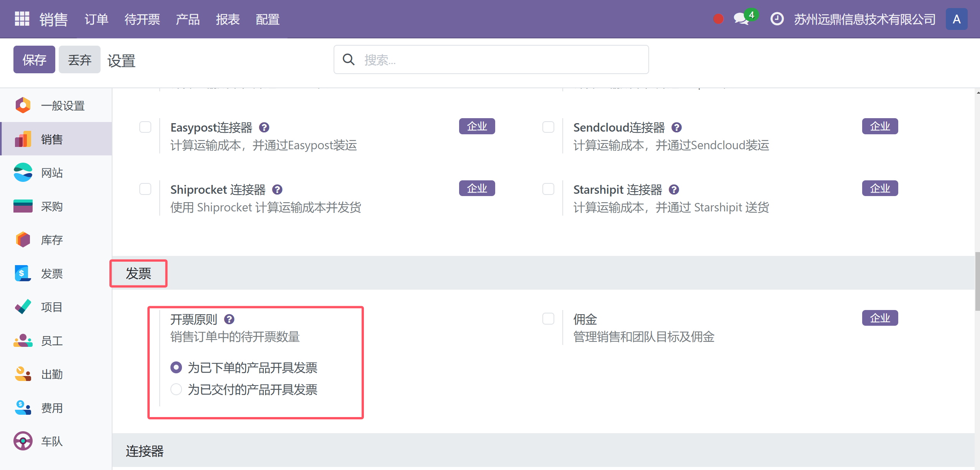980x470 pixels.
Task: Click the 保存 button
Action: [34, 60]
